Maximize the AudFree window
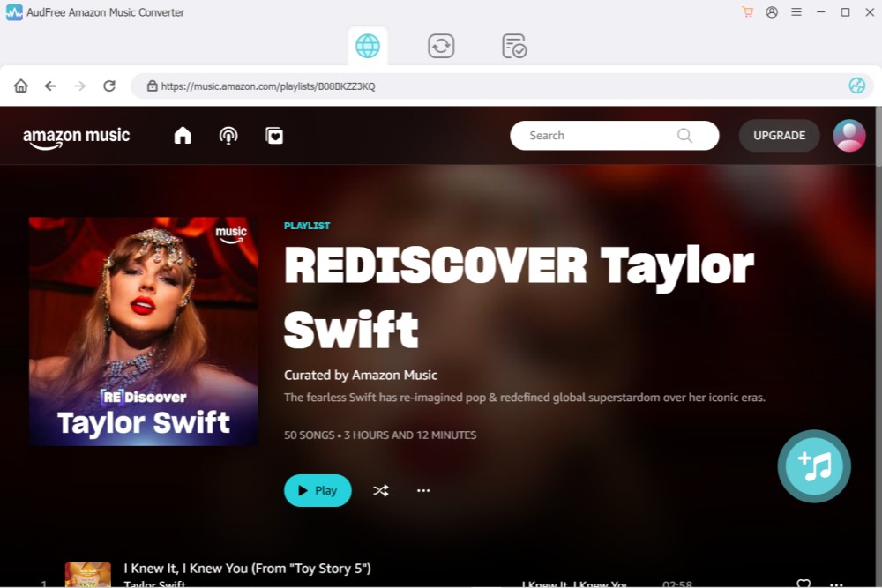882x588 pixels. (x=845, y=11)
